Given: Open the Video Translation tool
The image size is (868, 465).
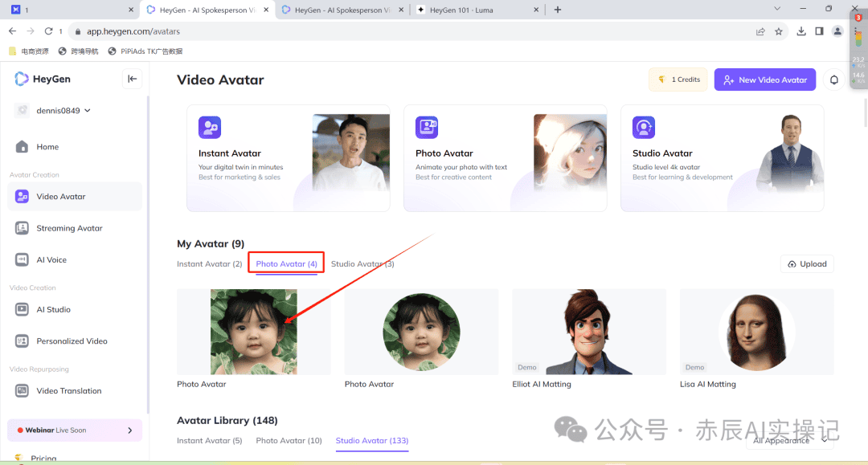Looking at the screenshot, I should click(x=68, y=390).
